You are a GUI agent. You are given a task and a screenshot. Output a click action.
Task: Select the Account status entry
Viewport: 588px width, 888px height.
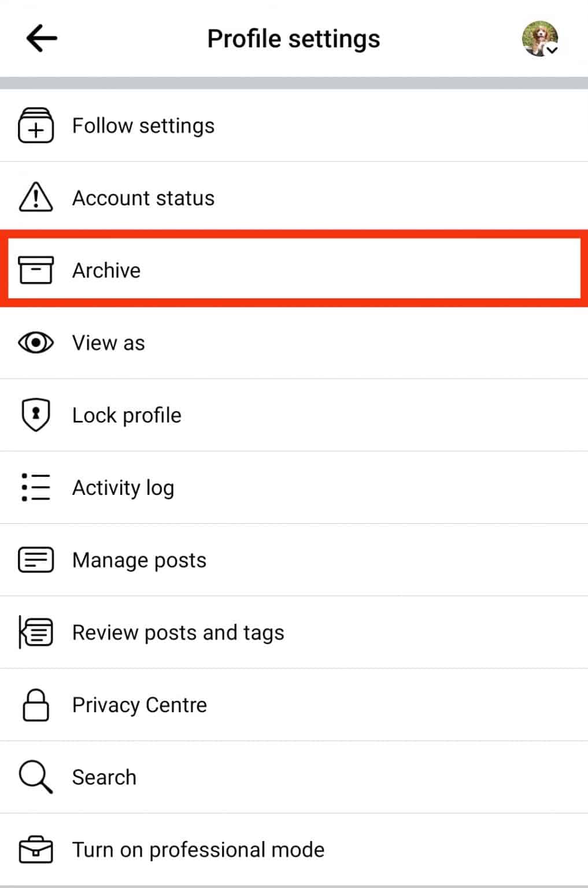click(143, 198)
